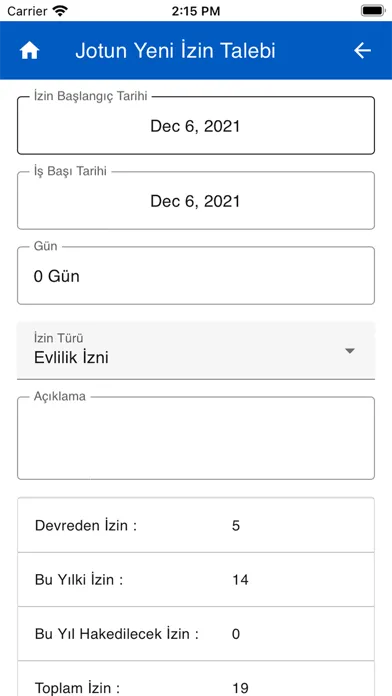Click the İzin Türü label text
The height and width of the screenshot is (696, 392).
[x=59, y=338]
